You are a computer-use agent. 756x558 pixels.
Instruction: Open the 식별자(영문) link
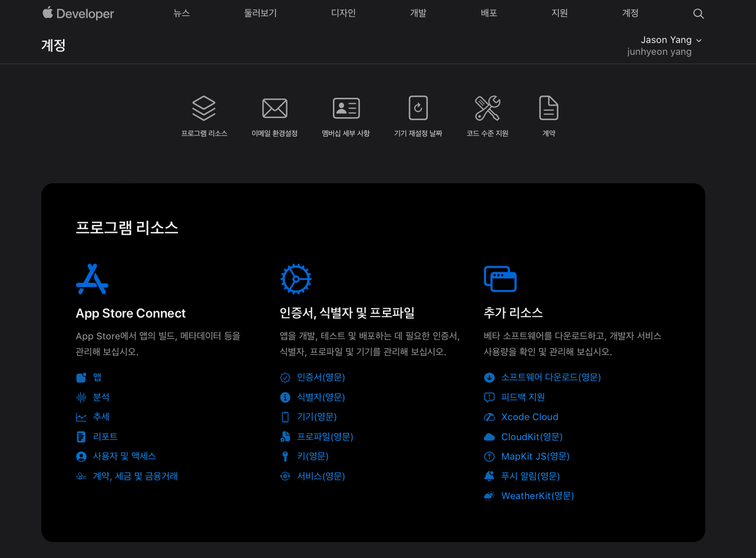[321, 397]
